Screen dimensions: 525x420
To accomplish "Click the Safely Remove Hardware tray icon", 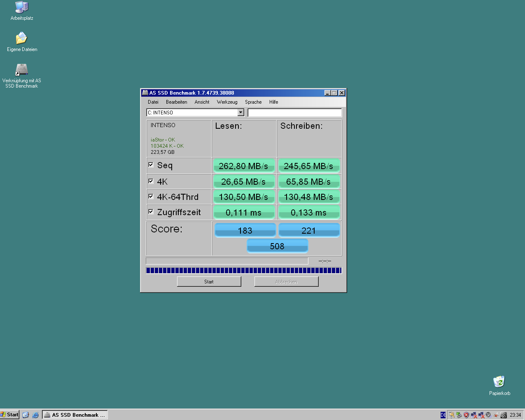I will [459, 415].
